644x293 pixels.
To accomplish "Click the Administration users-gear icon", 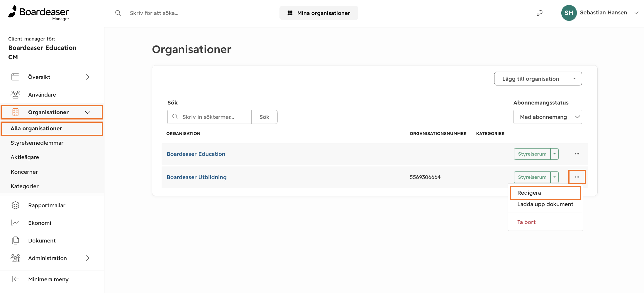I will 16,258.
